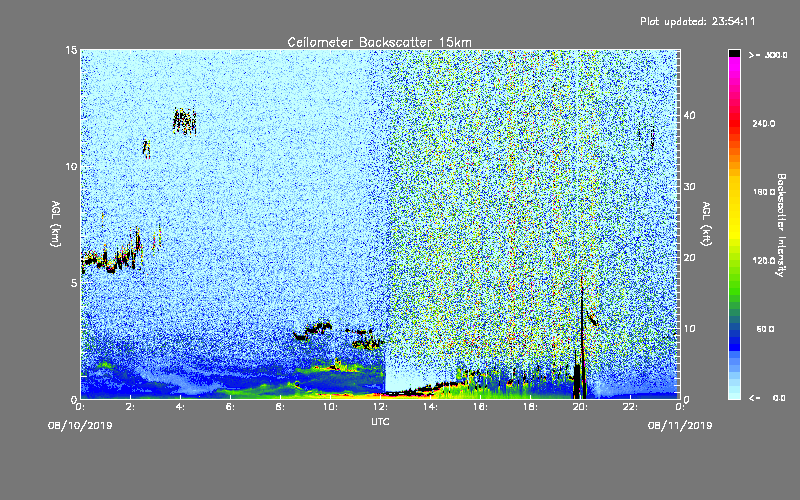Viewport: 800px width, 500px height.
Task: Click the right 'AGL (kft)' axis label
Action: point(706,224)
